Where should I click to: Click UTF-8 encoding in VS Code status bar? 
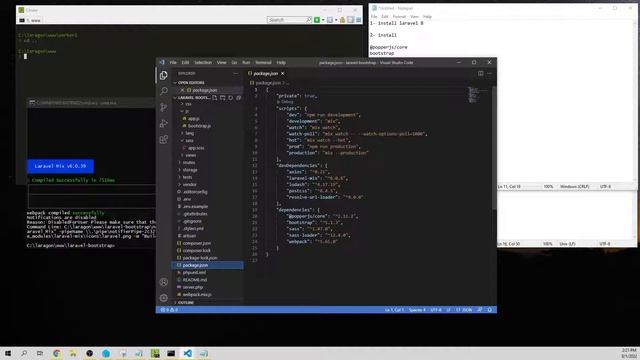click(436, 310)
